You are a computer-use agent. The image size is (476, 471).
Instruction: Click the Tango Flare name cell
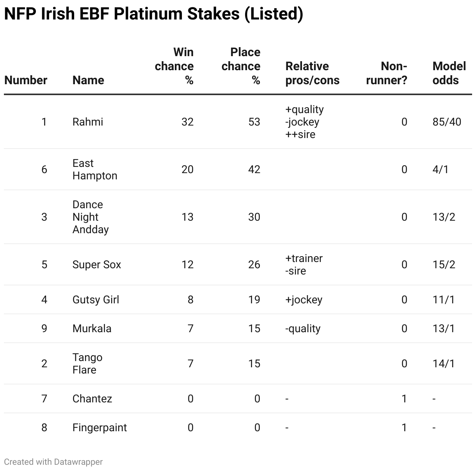tap(87, 364)
